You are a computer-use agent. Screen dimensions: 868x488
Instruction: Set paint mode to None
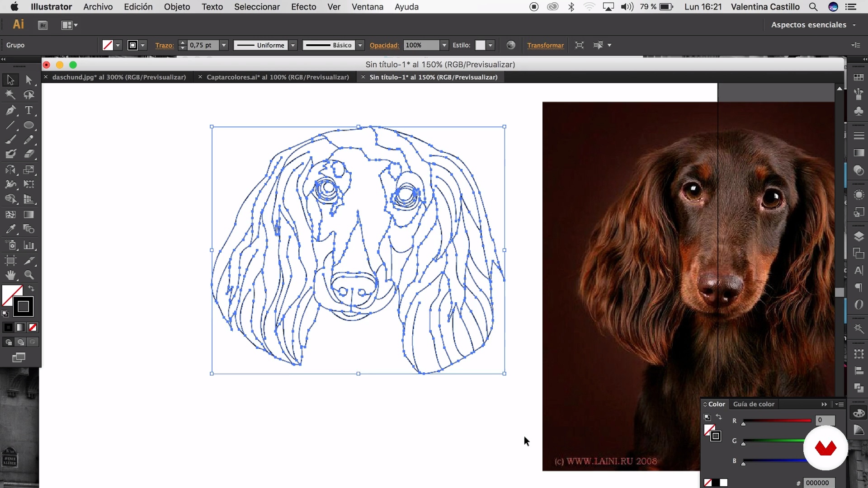tap(33, 328)
